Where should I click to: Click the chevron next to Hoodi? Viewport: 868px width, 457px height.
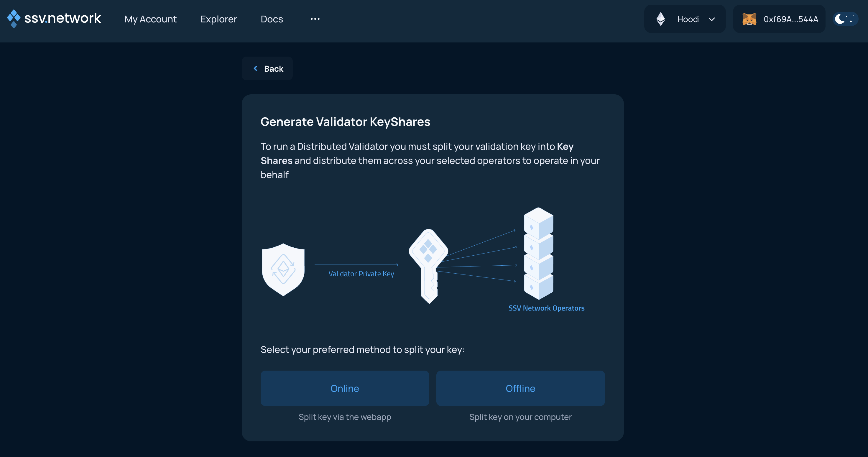pyautogui.click(x=712, y=19)
